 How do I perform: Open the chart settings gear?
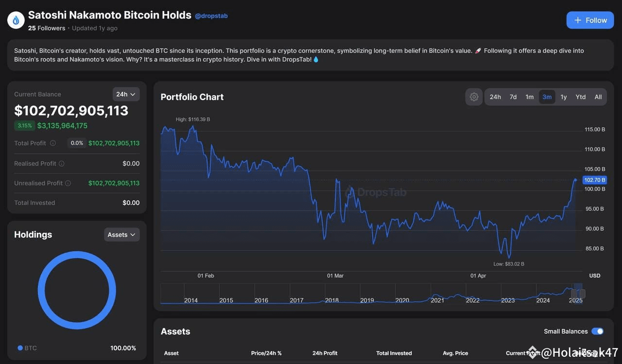pyautogui.click(x=474, y=97)
